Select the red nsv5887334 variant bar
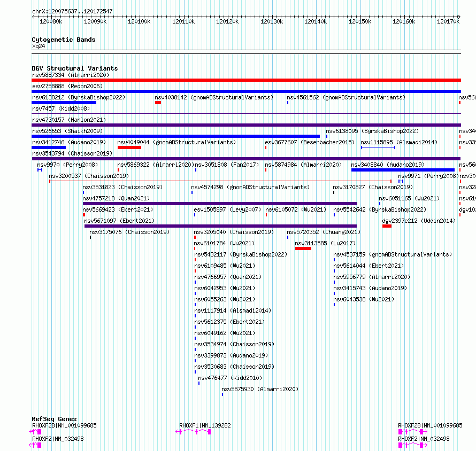 pyautogui.click(x=246, y=80)
